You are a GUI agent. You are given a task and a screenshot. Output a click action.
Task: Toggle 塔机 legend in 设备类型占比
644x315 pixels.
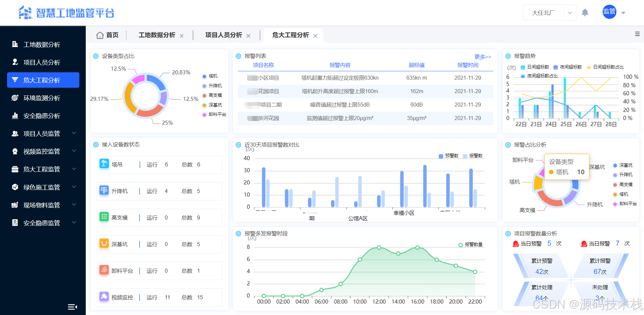pyautogui.click(x=210, y=76)
